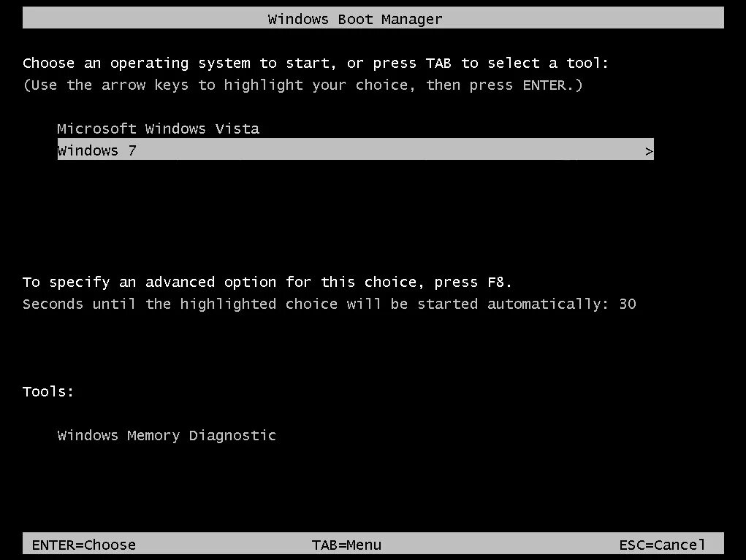Viewport: 746px width, 560px height.
Task: Click the word ENTER in the instruction line
Action: point(544,85)
